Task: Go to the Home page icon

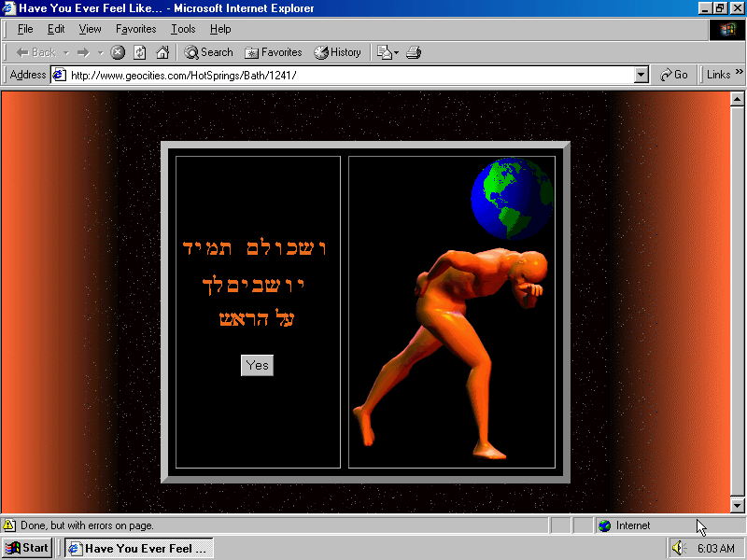Action: (x=162, y=52)
